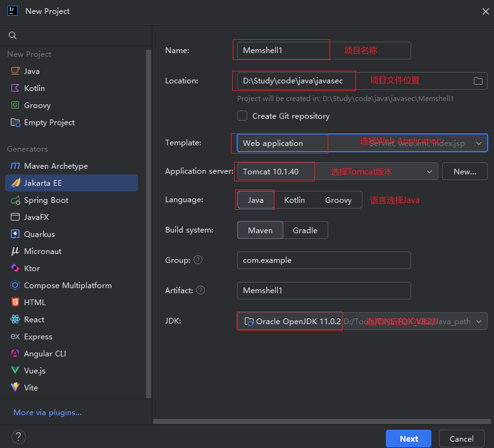This screenshot has height=448, width=494.
Task: Select Kotlin in New Project list
Action: point(71,88)
